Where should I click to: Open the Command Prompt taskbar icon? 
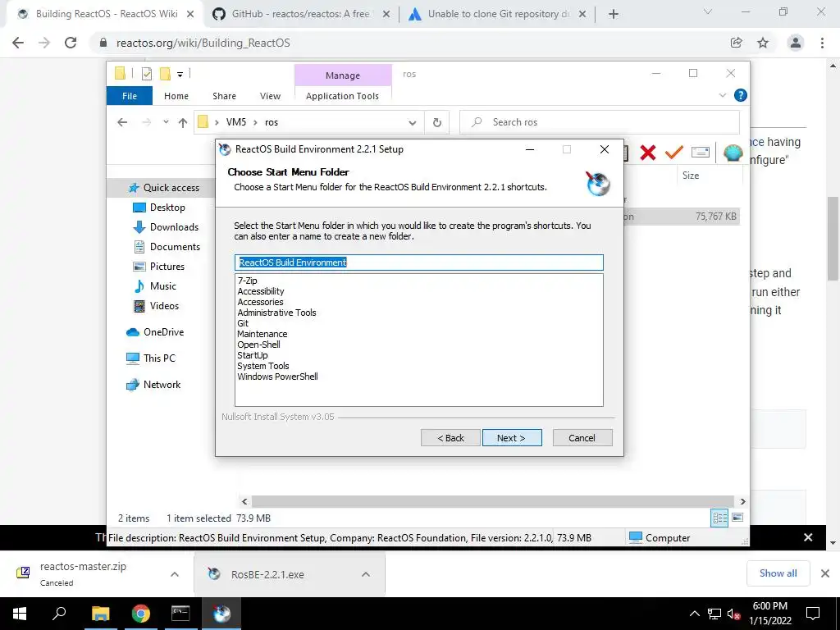click(x=180, y=614)
